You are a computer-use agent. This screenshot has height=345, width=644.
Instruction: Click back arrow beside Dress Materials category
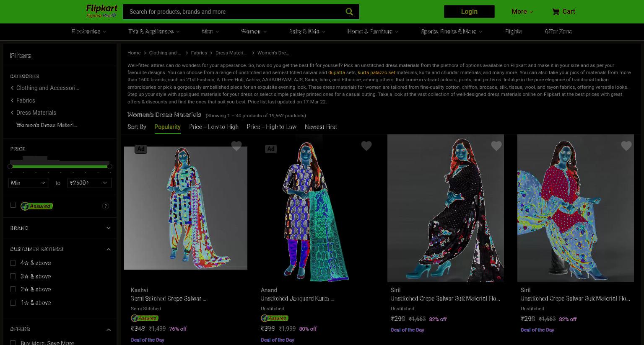12,113
